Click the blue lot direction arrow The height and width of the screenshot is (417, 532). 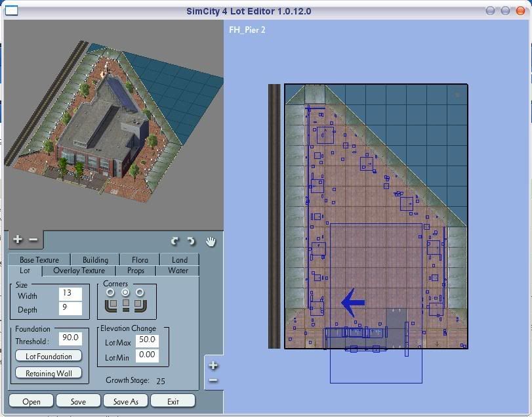point(353,302)
